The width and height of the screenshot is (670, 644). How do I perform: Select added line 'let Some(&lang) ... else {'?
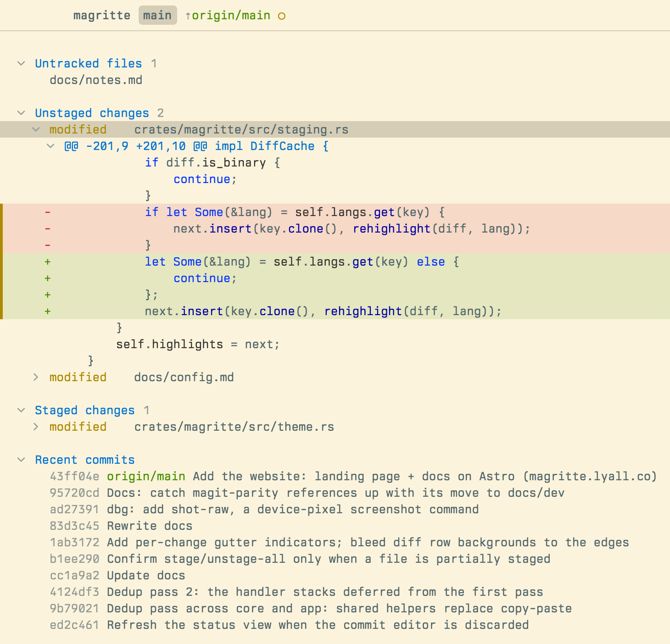(335, 261)
